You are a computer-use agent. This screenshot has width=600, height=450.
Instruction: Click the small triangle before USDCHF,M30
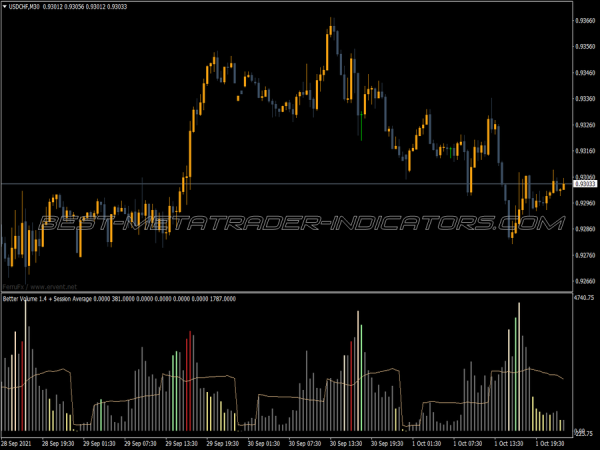coord(5,7)
